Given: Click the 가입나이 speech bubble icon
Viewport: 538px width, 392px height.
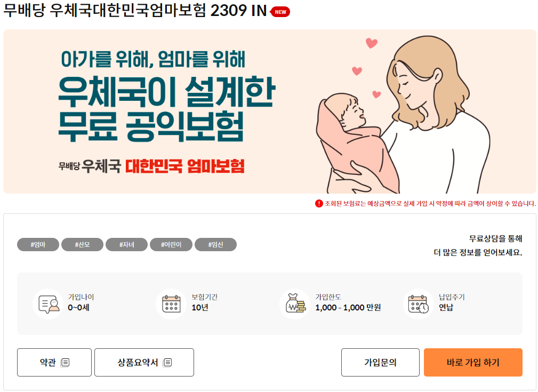Looking at the screenshot, I should click(x=49, y=304).
